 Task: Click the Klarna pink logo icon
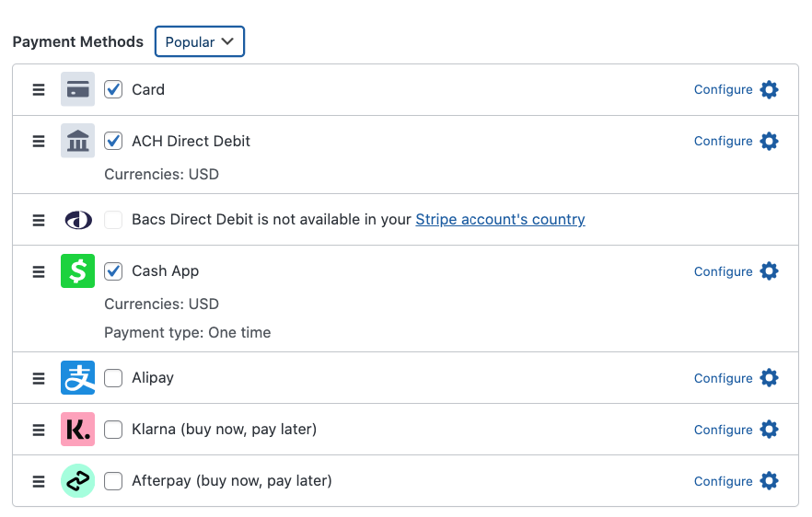pyautogui.click(x=78, y=430)
